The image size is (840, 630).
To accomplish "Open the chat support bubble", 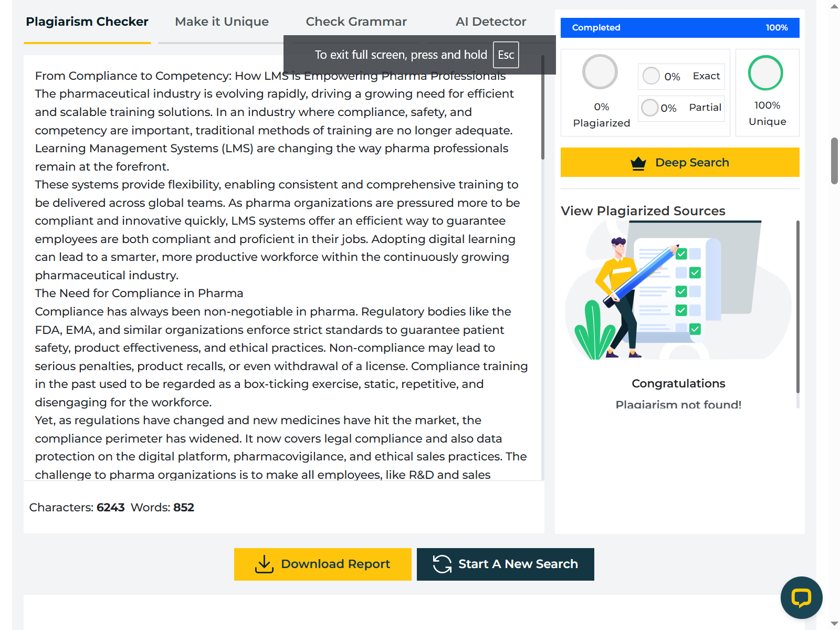I will [x=802, y=598].
